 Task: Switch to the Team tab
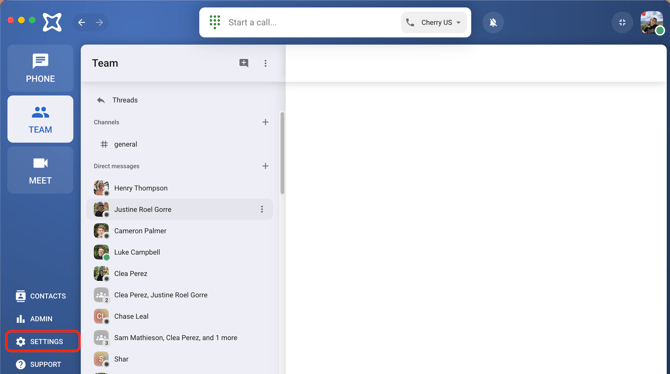click(40, 119)
